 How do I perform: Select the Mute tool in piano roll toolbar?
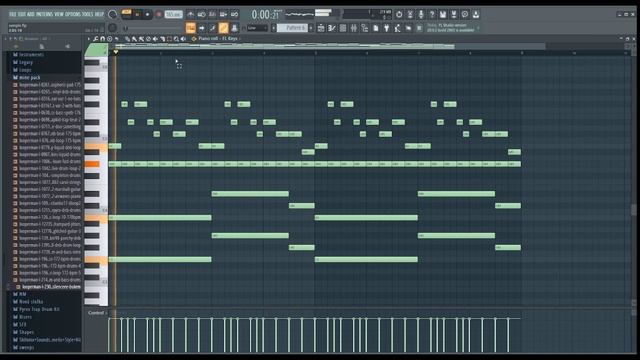point(156,39)
